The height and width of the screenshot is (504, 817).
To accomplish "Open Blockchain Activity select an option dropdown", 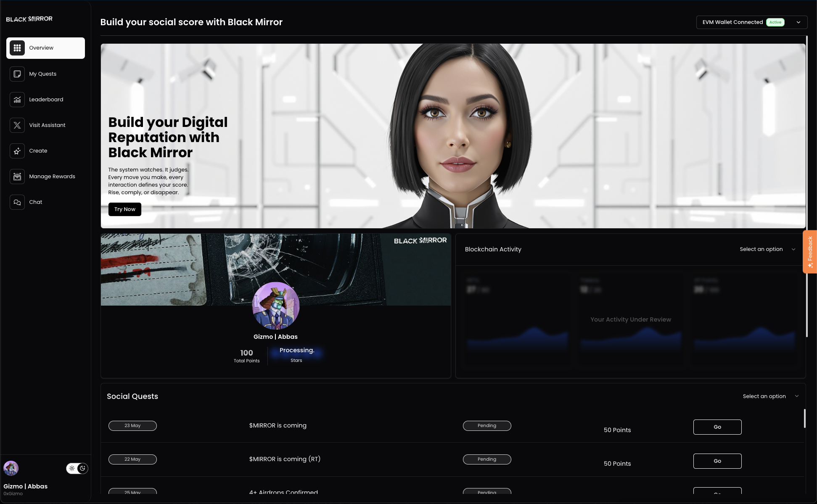I will (x=767, y=249).
